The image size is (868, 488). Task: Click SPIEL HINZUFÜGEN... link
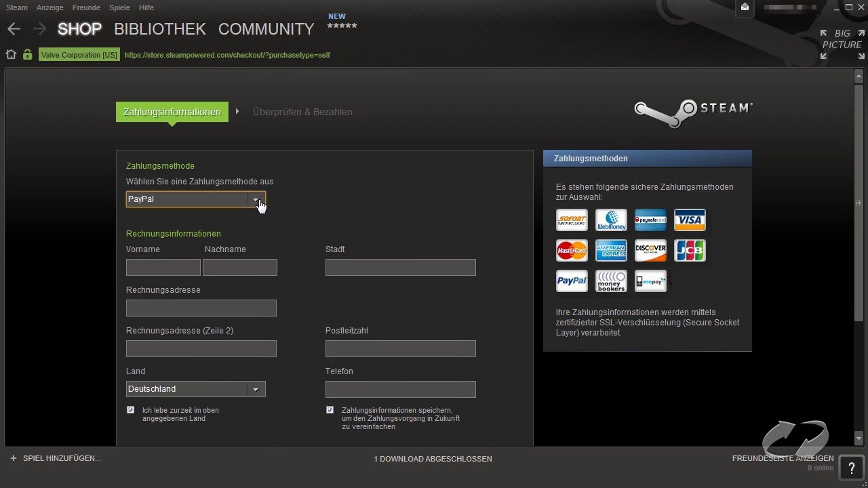62,459
